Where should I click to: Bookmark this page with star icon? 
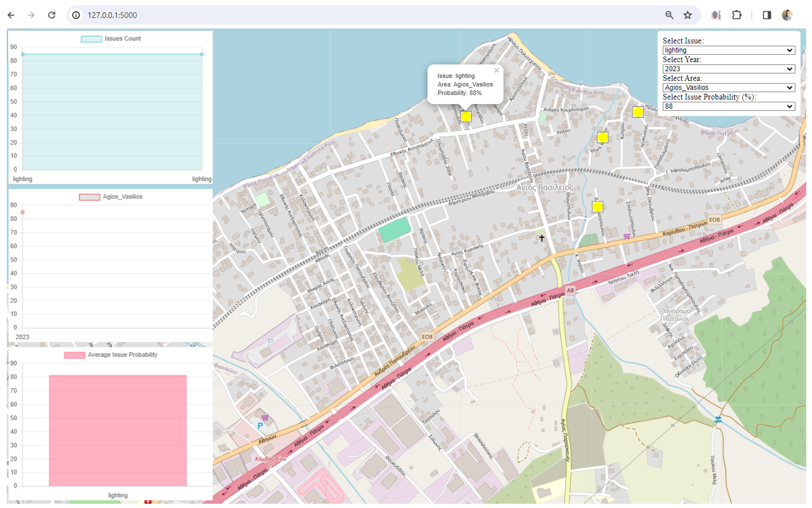point(687,15)
